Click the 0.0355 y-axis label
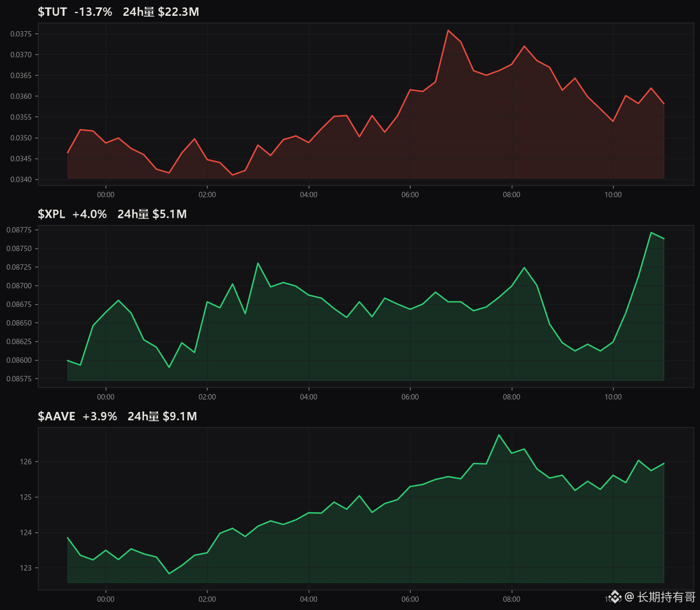This screenshot has width=700, height=610. pos(21,117)
